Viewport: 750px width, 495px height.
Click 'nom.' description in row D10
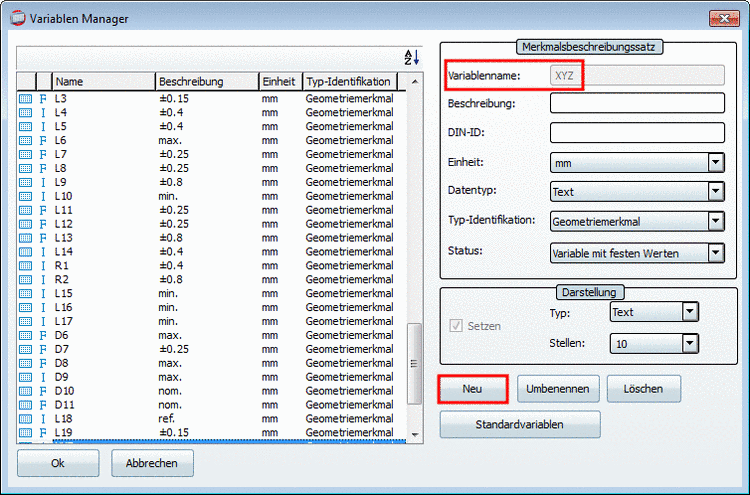pyautogui.click(x=170, y=391)
